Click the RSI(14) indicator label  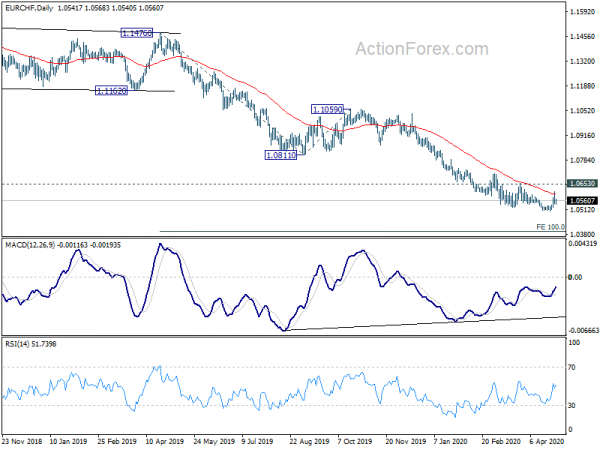tap(17, 344)
